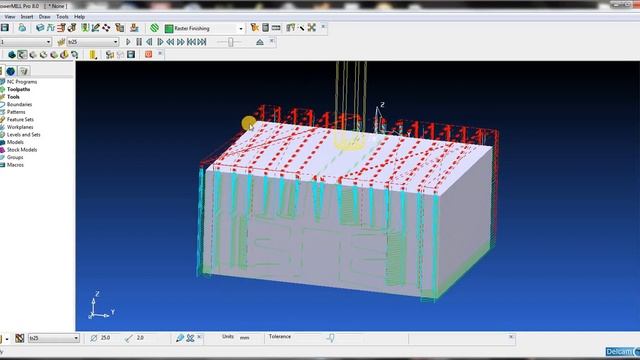This screenshot has width=640, height=360.
Task: Switch to the blue globe explorer tab
Action: 11,71
